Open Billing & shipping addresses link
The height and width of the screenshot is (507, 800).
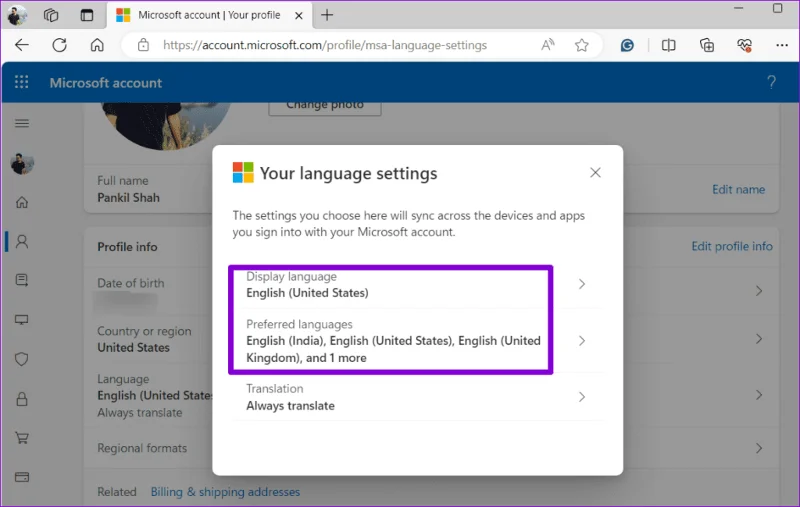225,492
